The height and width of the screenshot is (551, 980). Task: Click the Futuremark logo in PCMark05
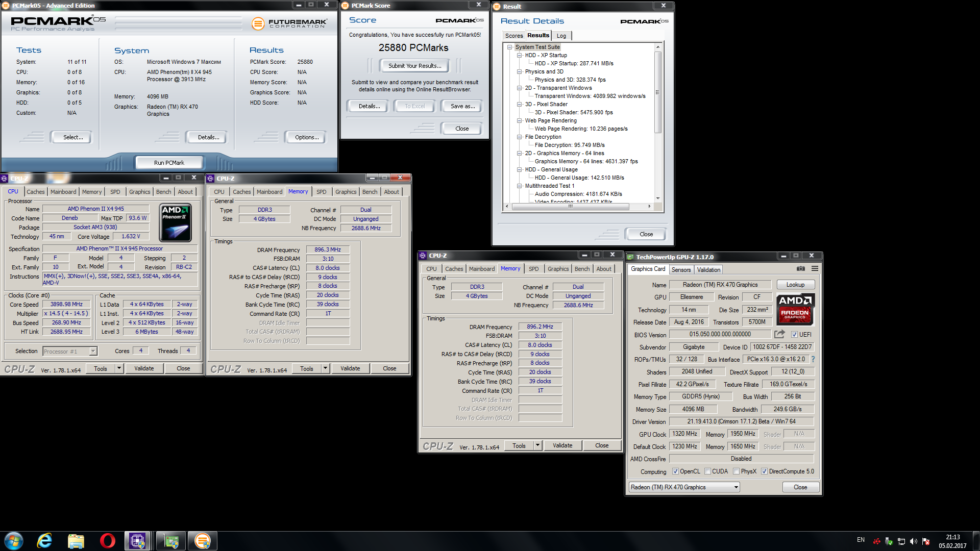click(289, 23)
